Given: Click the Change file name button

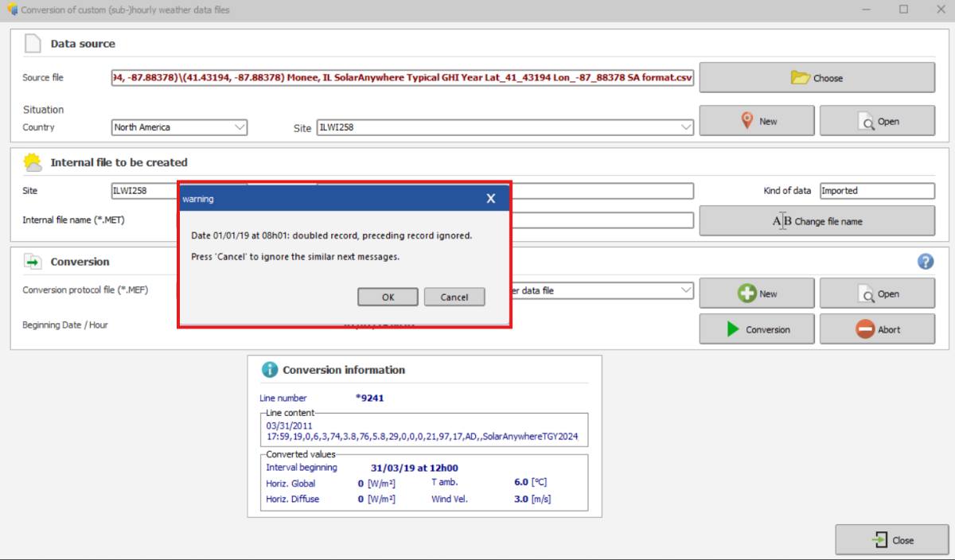Looking at the screenshot, I should coord(817,221).
